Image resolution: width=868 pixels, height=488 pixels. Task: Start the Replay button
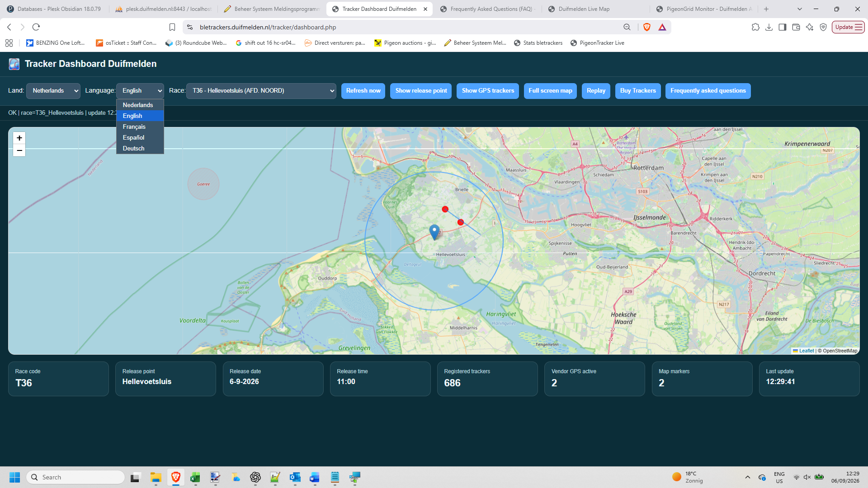596,91
